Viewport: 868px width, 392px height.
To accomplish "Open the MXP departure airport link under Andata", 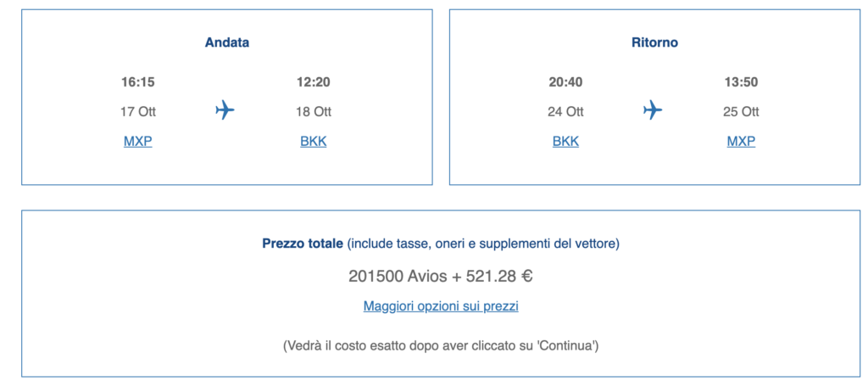I will point(138,142).
